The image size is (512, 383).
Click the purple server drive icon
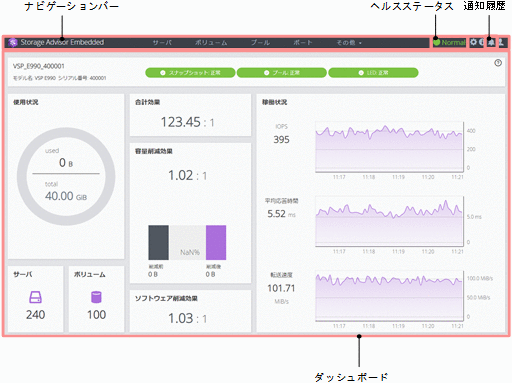pos(35,297)
